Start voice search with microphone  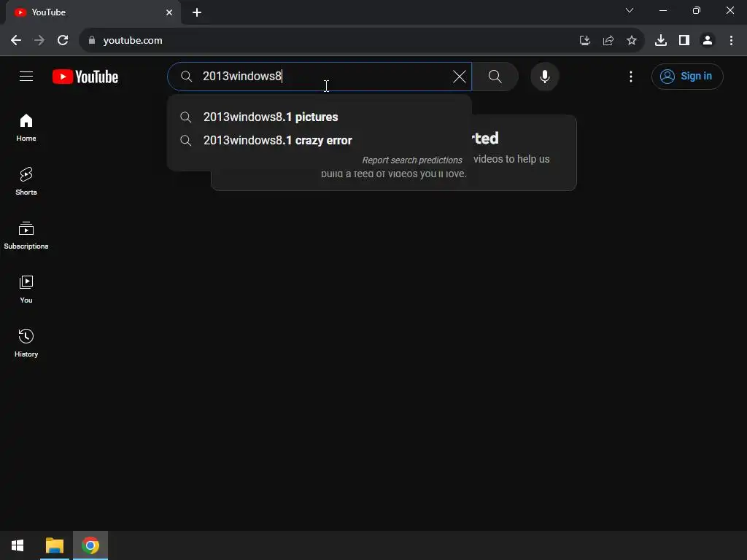(x=544, y=76)
